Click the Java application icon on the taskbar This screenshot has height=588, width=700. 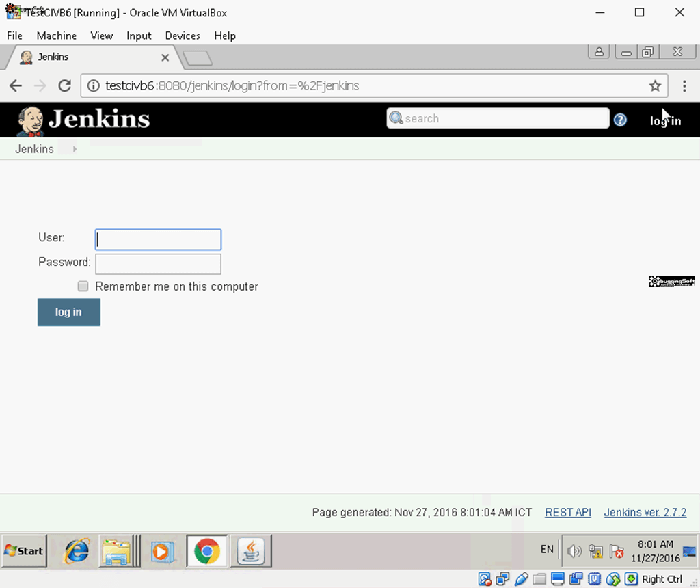[x=251, y=552]
